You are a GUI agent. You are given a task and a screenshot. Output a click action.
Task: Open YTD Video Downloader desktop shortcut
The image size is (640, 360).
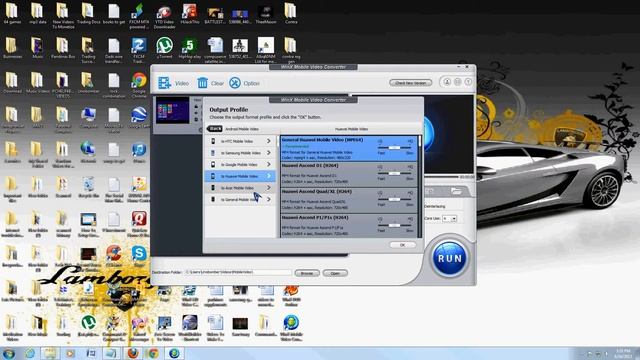click(x=164, y=16)
